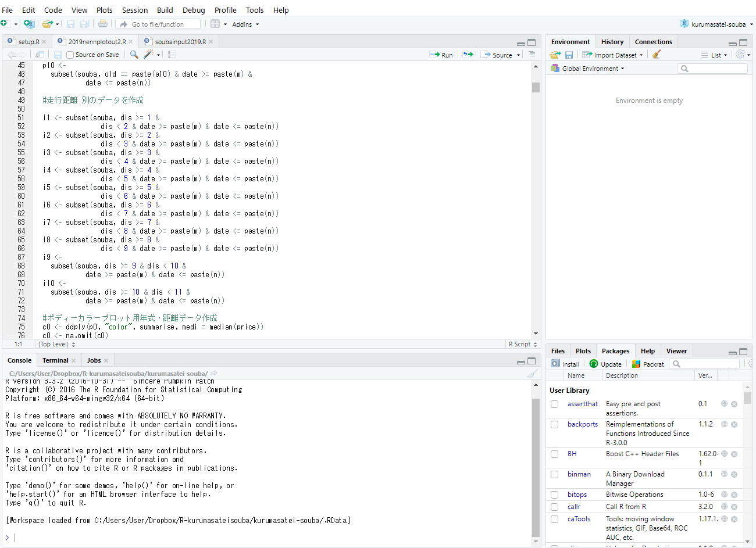Image resolution: width=756 pixels, height=548 pixels.
Task: Tick the BH package checkbox
Action: click(x=555, y=454)
